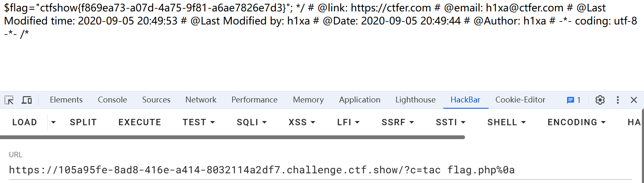This screenshot has height=183, width=644.
Task: Open the Network tab
Action: [200, 100]
